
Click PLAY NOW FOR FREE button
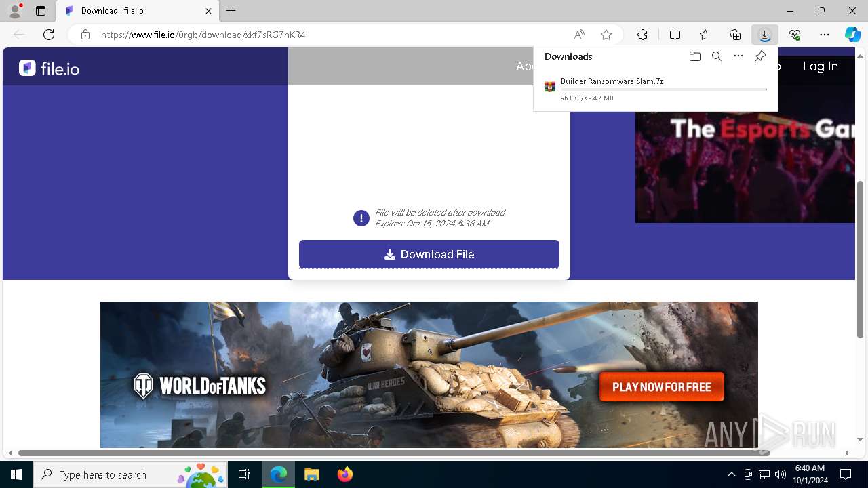click(x=662, y=387)
